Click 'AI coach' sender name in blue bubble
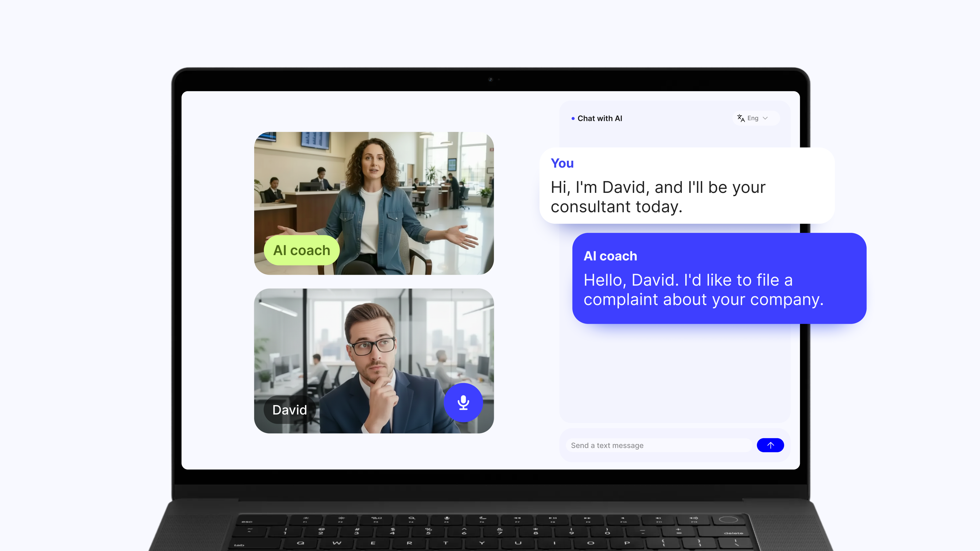The width and height of the screenshot is (980, 551). click(x=610, y=256)
